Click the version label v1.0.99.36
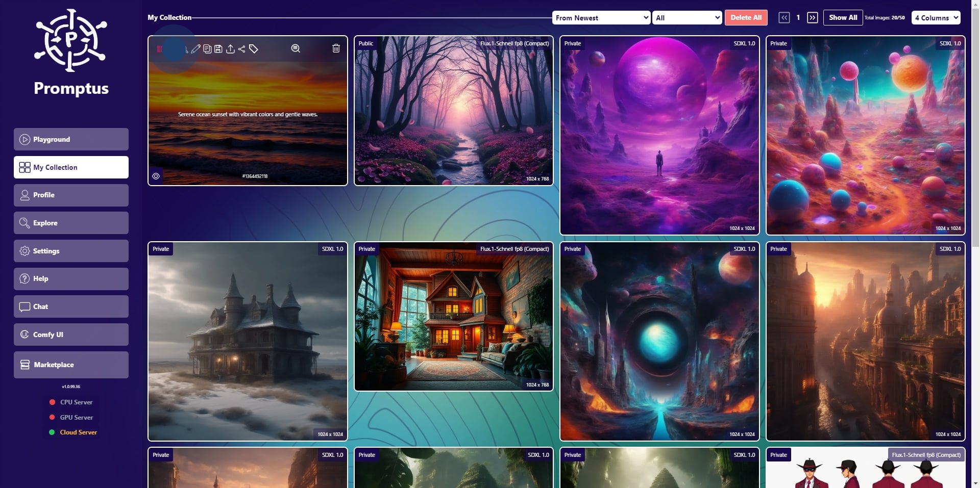 (71, 387)
